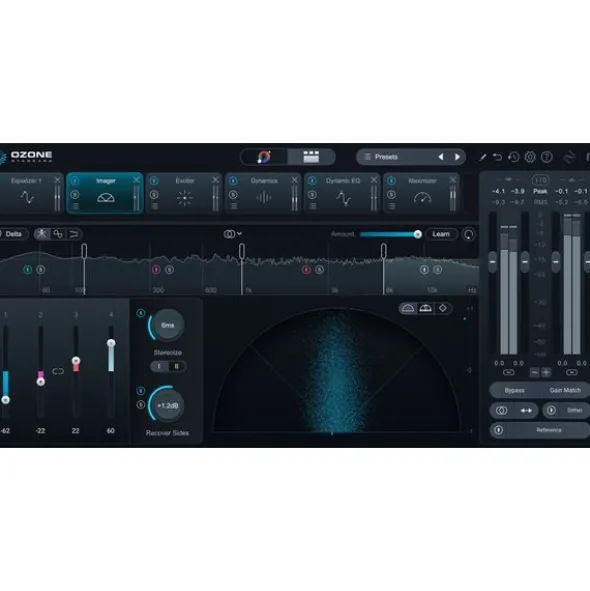Viewport: 590px width, 591px height.
Task: Open the Master Assistant view
Action: click(264, 157)
